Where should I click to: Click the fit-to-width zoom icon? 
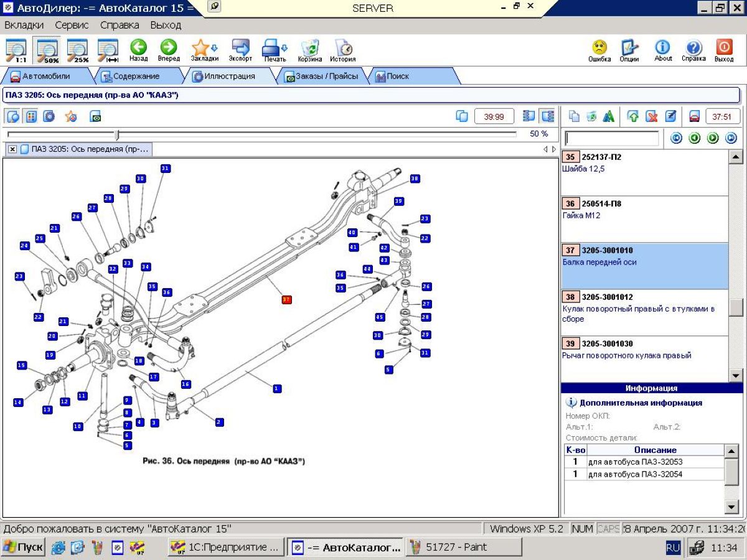tap(108, 50)
